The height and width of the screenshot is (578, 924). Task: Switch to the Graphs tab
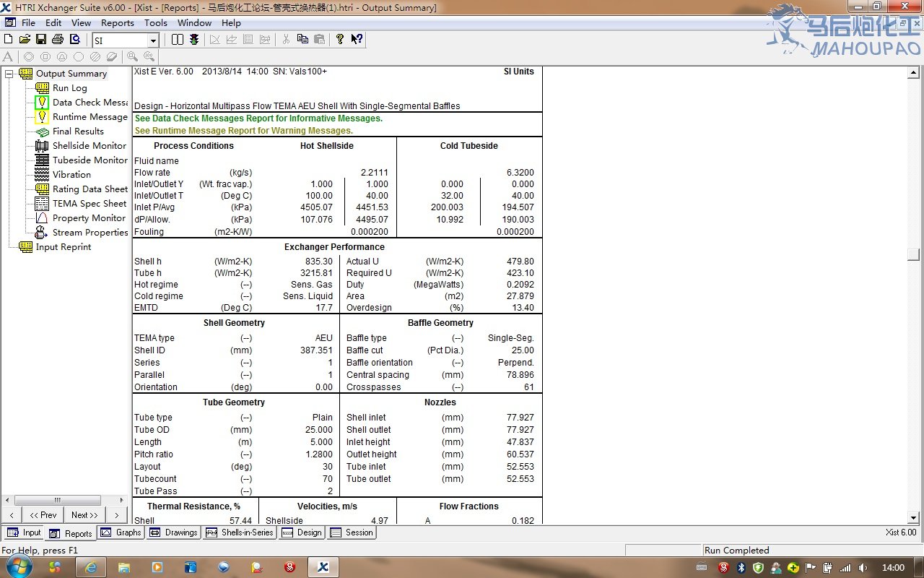tap(121, 532)
